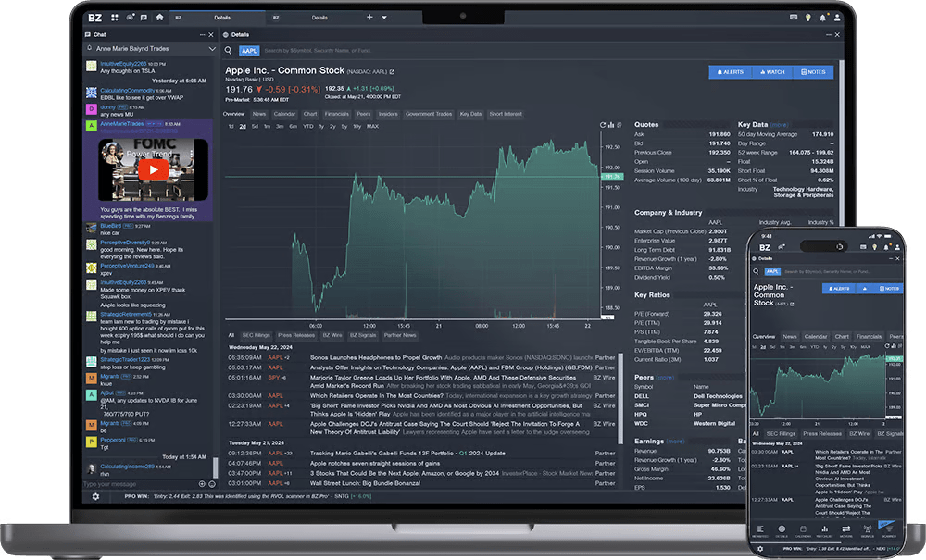Select the 1y chart range
The image size is (926, 560).
[321, 126]
